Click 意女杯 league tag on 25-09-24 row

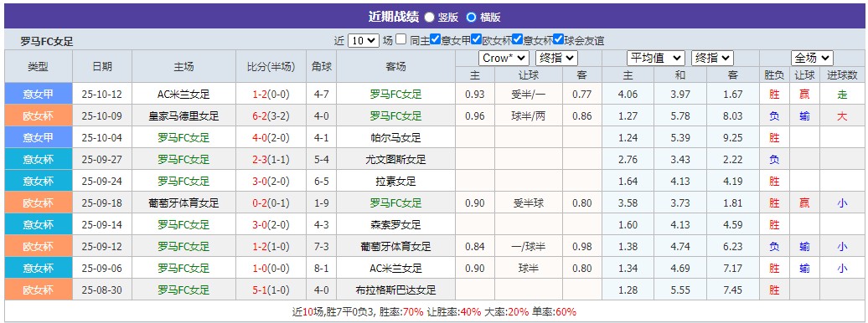coord(39,182)
